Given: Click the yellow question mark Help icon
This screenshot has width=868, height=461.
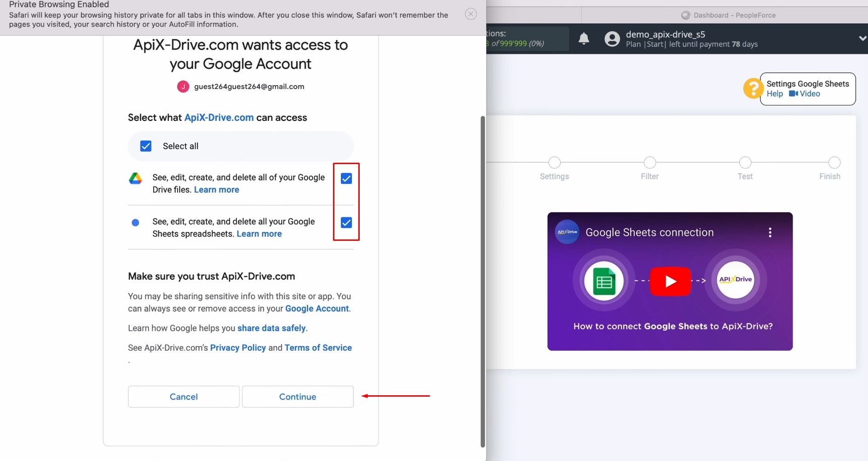Looking at the screenshot, I should [x=753, y=88].
